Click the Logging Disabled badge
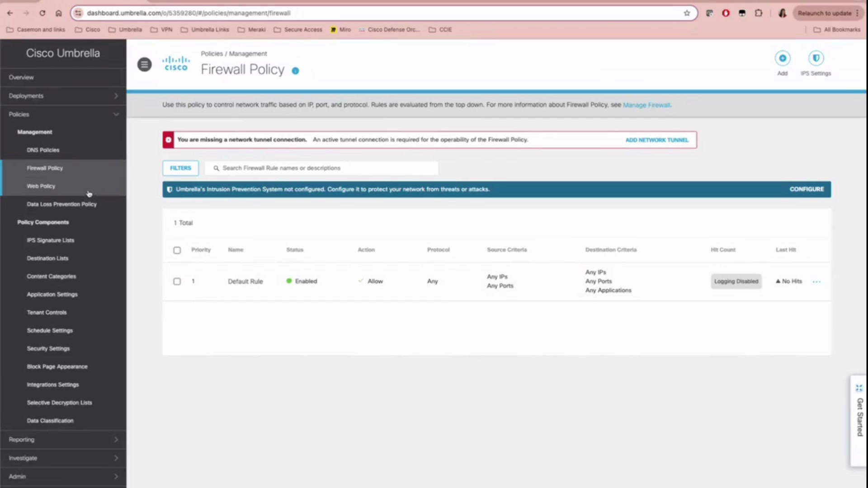 (x=736, y=282)
